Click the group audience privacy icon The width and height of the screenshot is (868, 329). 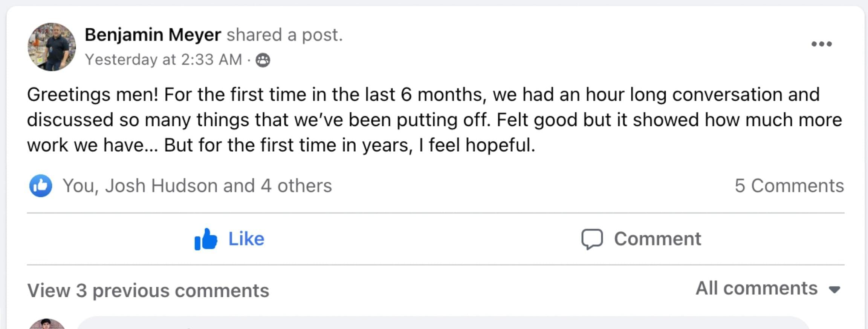pos(263,60)
